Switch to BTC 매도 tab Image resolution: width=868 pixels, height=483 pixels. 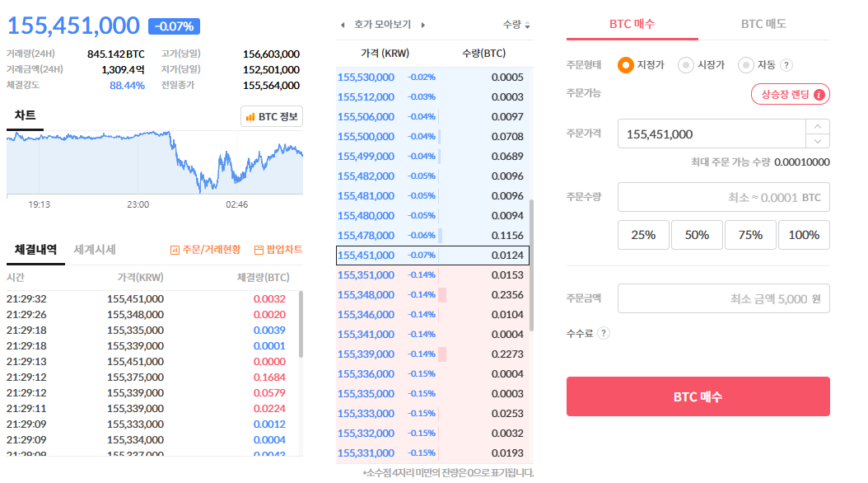764,25
